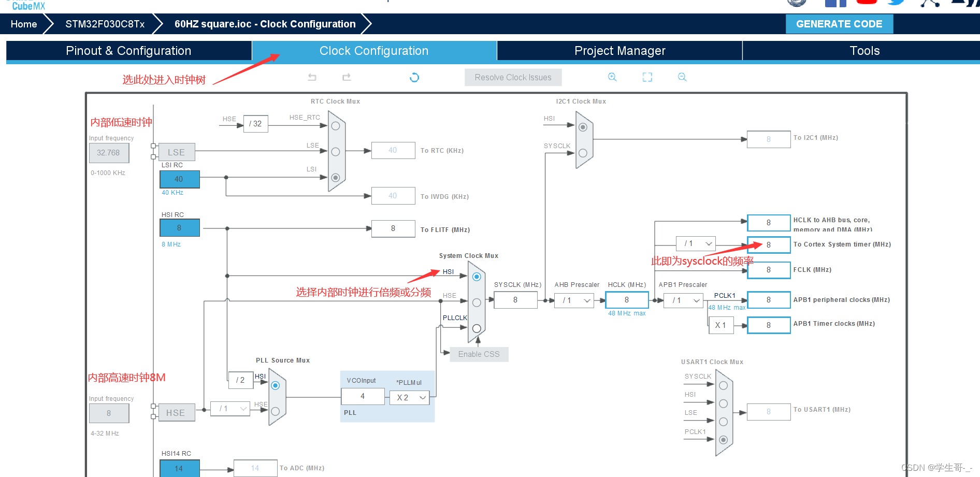Select SYSCLK in I2C1 Clock Mux
Screen dimensions: 980x477
(583, 153)
